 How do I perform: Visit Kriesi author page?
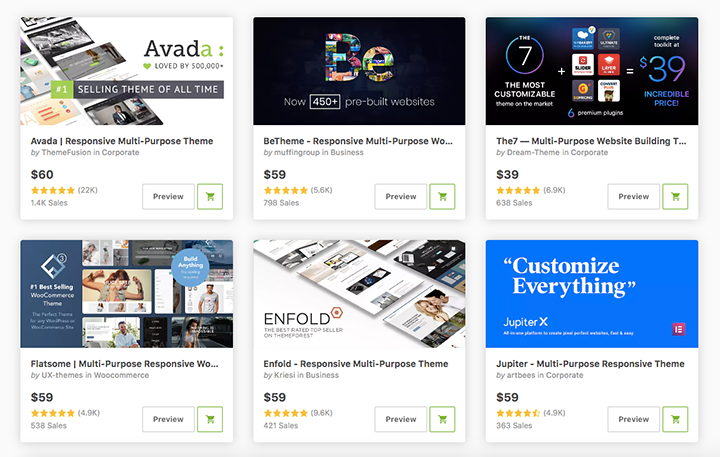(x=285, y=375)
